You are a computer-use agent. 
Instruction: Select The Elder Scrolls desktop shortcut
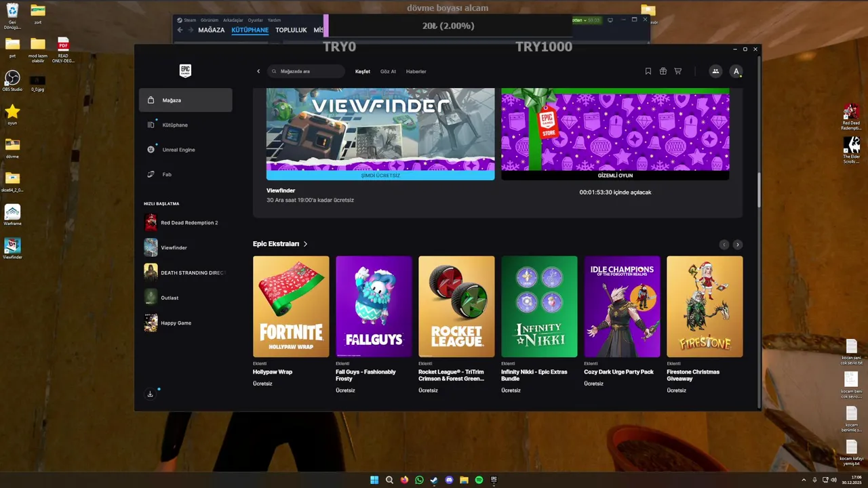(851, 150)
